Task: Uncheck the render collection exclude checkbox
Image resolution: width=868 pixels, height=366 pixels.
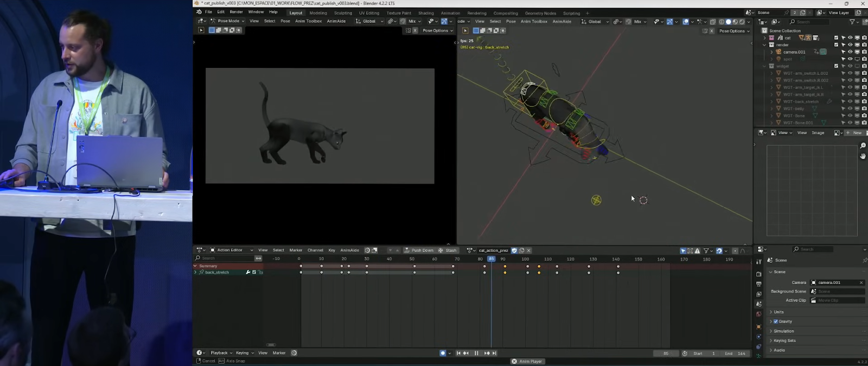Action: click(x=836, y=45)
